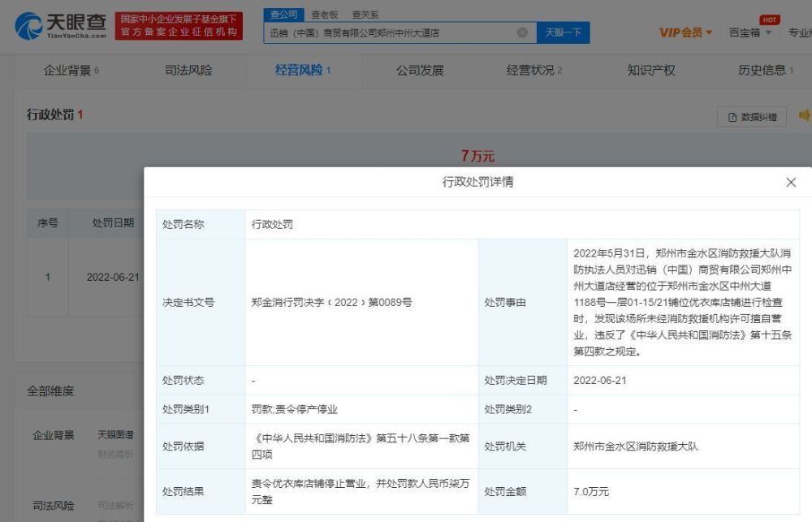
Task: Click the 处罚事由 description text
Action: [x=682, y=303]
